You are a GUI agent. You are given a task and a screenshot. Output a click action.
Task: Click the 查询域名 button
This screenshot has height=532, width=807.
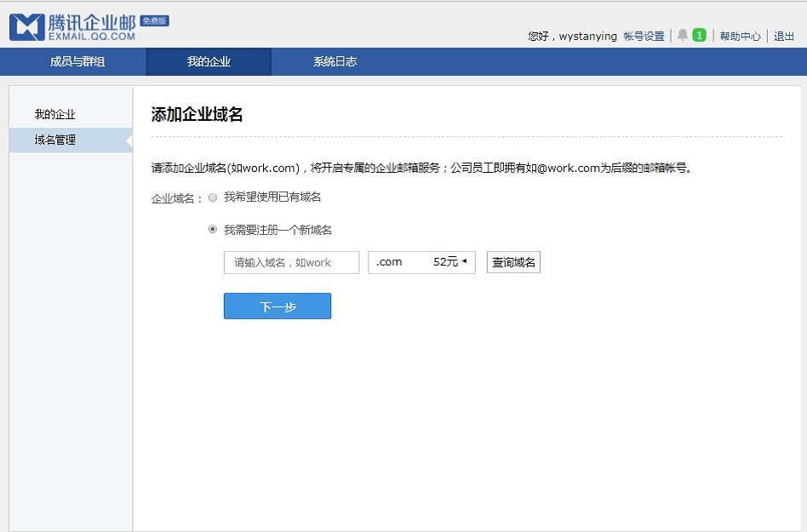pyautogui.click(x=512, y=262)
